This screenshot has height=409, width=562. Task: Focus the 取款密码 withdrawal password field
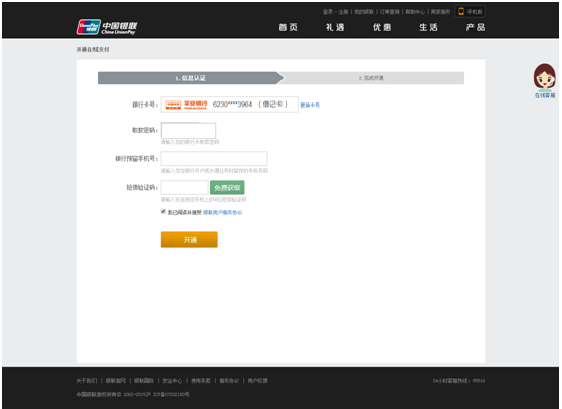[x=189, y=130]
